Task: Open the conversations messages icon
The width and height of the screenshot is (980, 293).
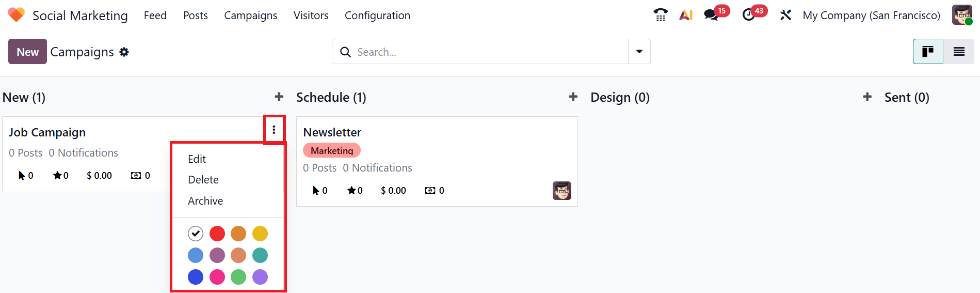Action: click(711, 15)
